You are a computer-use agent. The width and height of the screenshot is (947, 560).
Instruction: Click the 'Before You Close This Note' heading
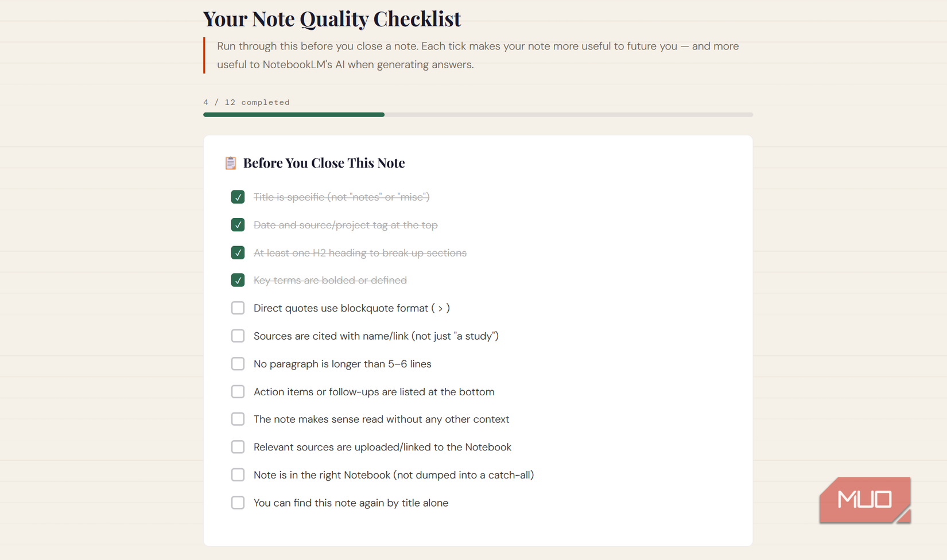click(324, 164)
